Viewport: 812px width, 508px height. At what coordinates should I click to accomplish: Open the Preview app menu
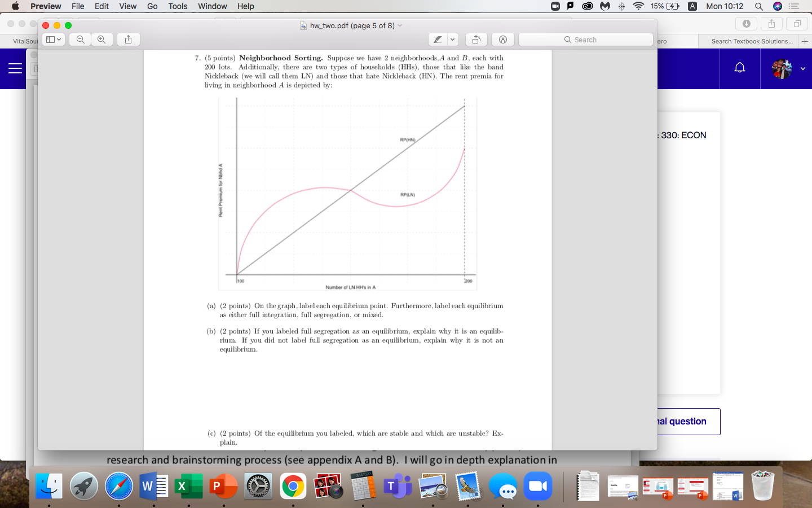[46, 6]
